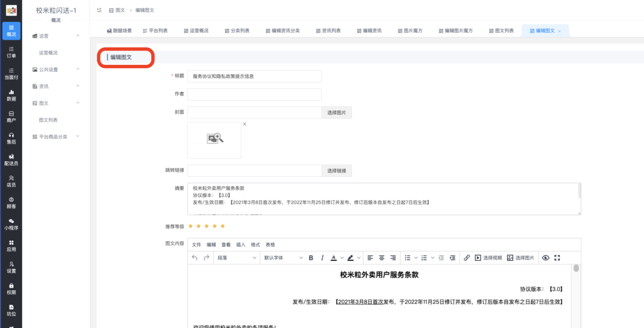The height and width of the screenshot is (328, 644).
Task: Increase the indent
Action: pos(452,257)
